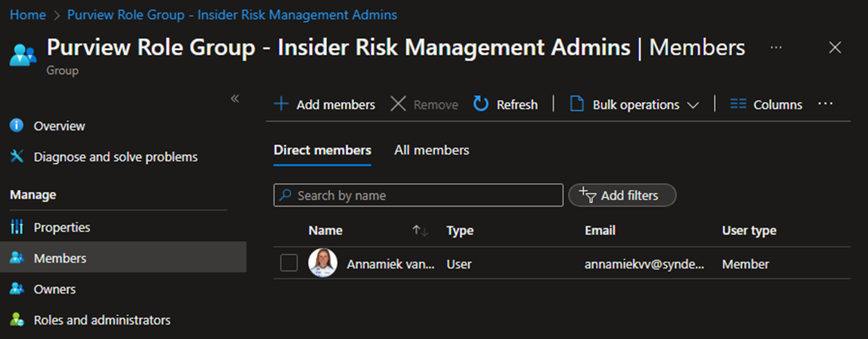
Task: Click the Refresh toolbar label
Action: (517, 105)
